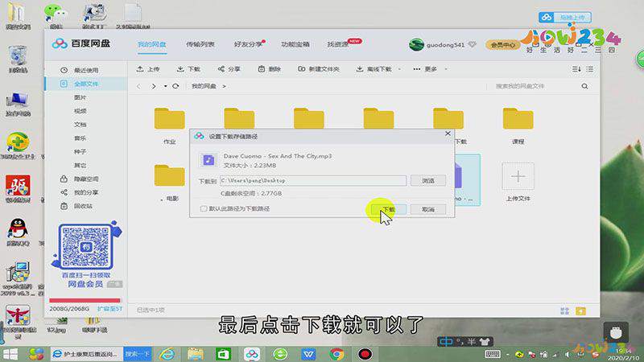Image resolution: width=644 pixels, height=362 pixels.
Task: Select 文档 category in the sidebar
Action: 80,125
